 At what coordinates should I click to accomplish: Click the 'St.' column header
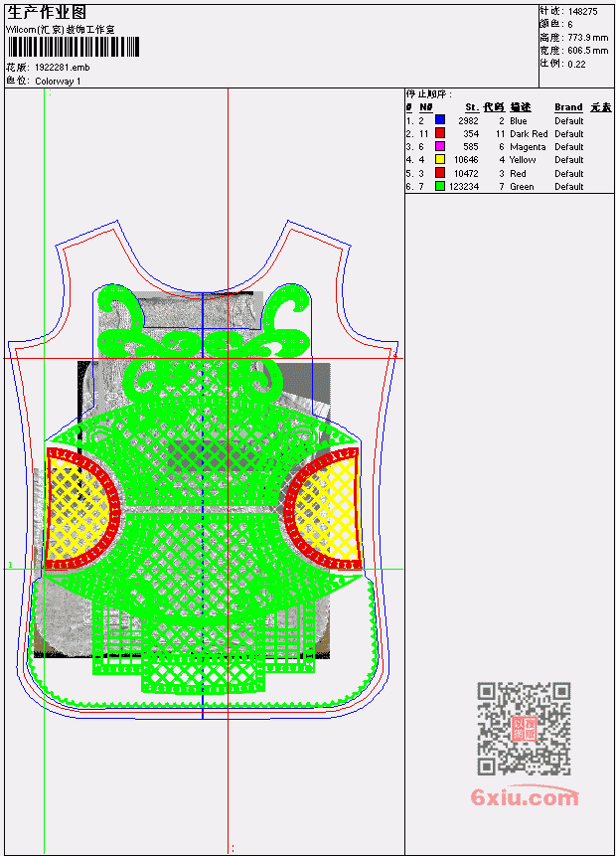(472, 107)
